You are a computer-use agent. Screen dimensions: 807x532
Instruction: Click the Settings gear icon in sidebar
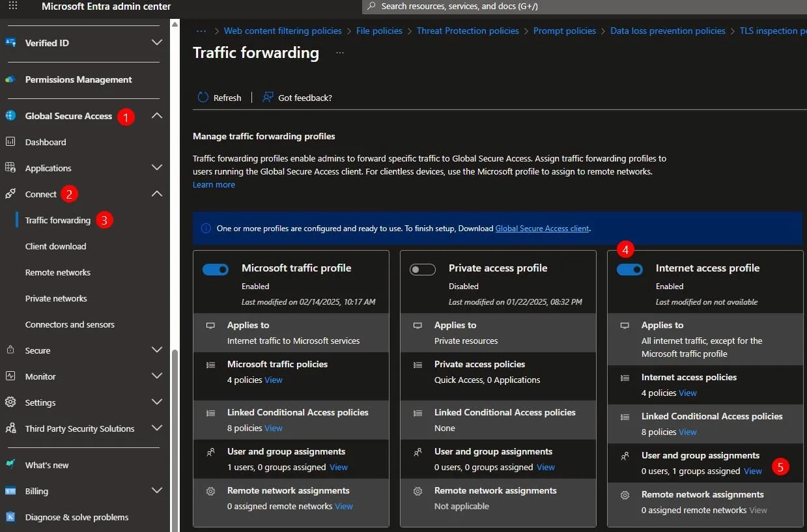[10, 402]
